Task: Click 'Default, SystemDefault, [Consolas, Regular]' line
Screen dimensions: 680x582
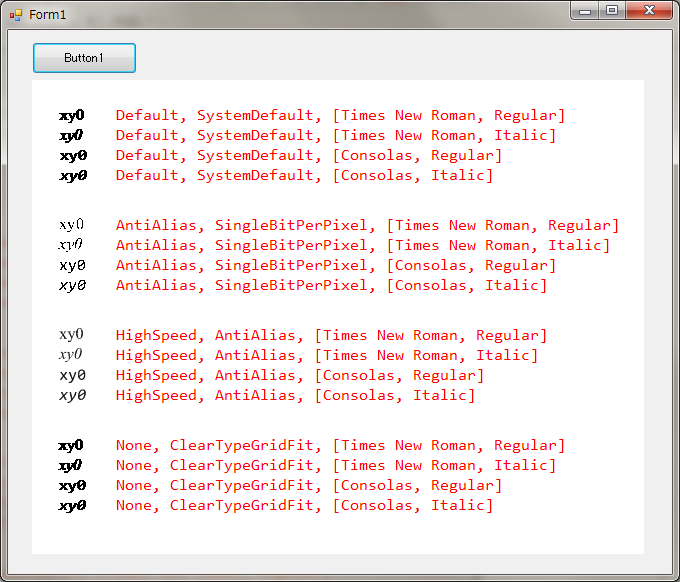Action: click(309, 155)
